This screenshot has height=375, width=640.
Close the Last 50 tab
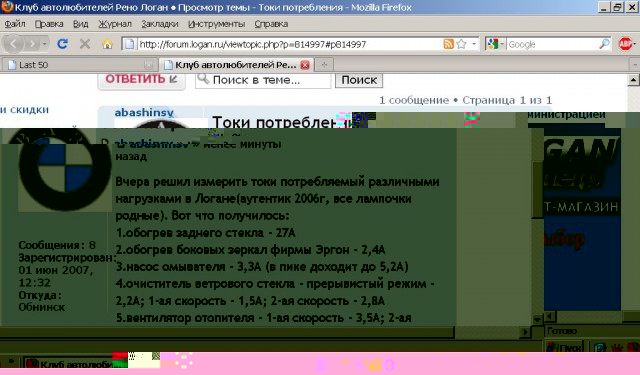click(x=149, y=65)
